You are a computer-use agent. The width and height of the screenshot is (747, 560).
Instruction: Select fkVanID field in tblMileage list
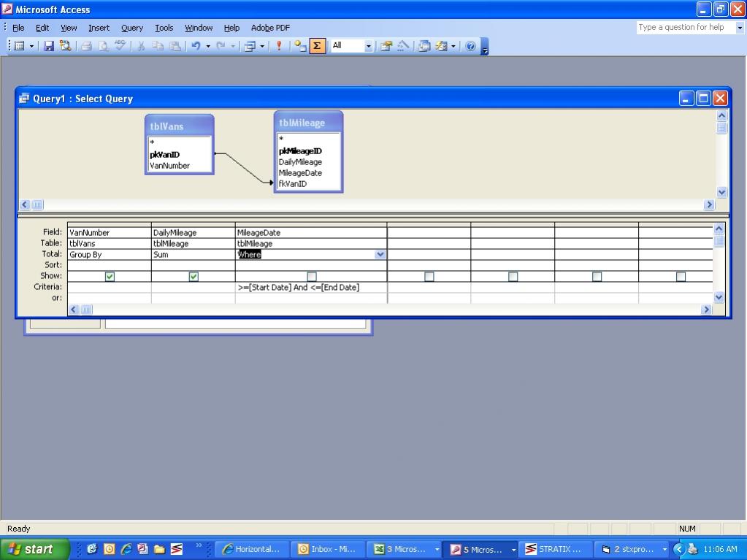click(x=293, y=184)
